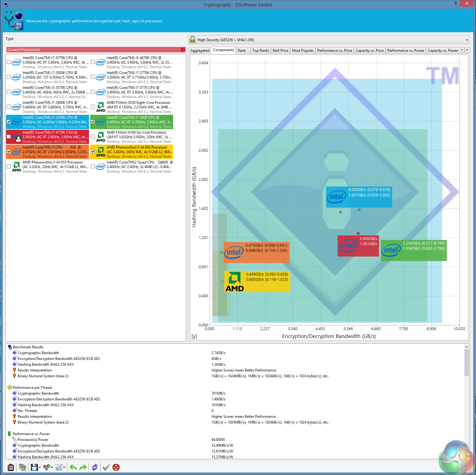
Task: Click the Intel logo of Core 2 Quad Q6600
Action: 101,167
